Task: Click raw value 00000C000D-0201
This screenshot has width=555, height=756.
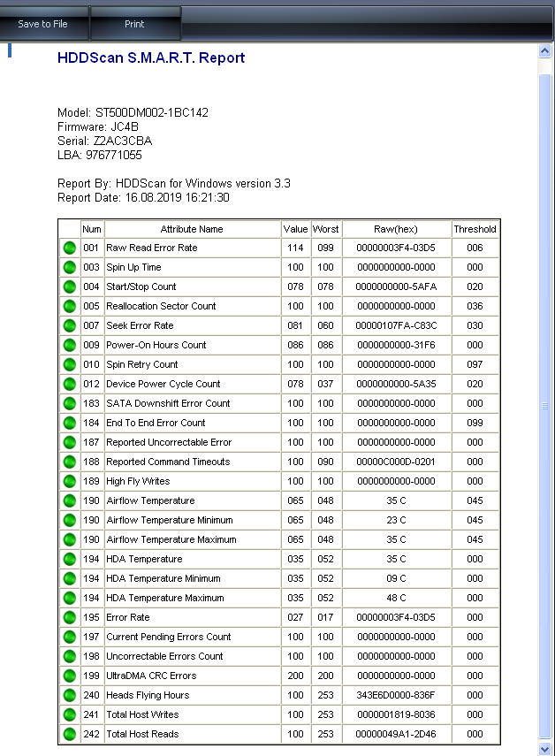Action: [x=396, y=462]
